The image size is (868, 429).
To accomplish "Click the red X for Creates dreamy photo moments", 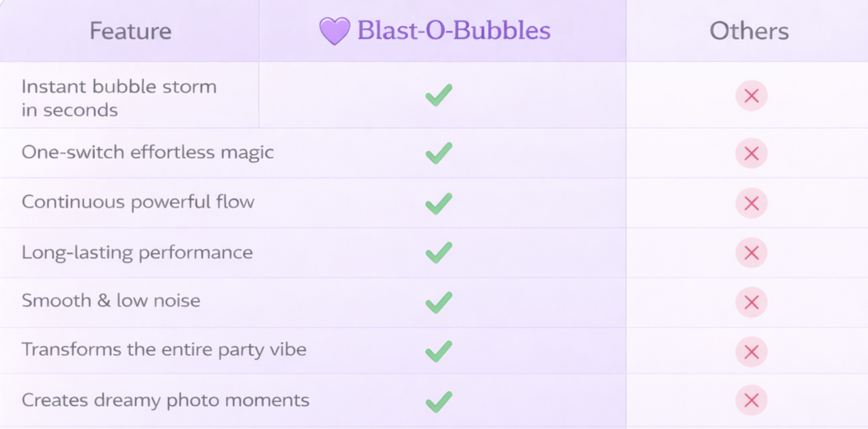I will pyautogui.click(x=751, y=401).
